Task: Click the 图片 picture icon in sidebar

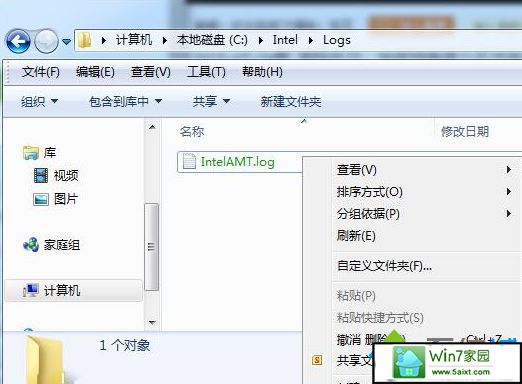Action: tap(41, 199)
